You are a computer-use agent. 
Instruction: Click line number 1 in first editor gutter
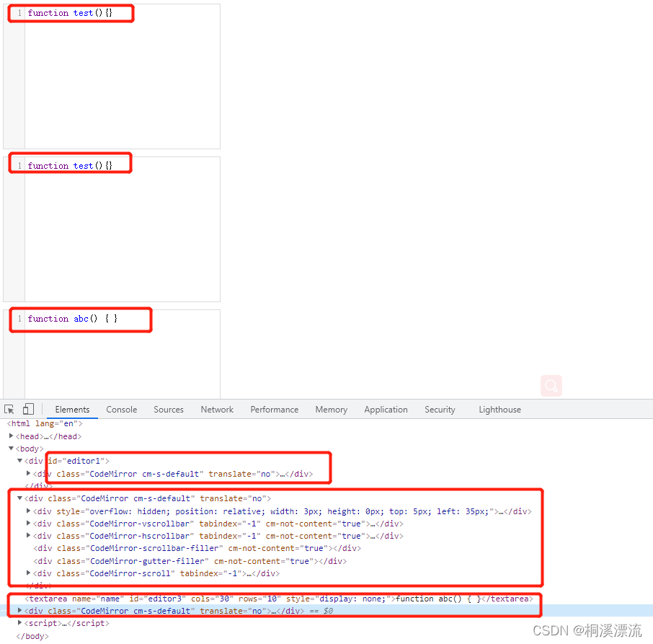(x=19, y=13)
